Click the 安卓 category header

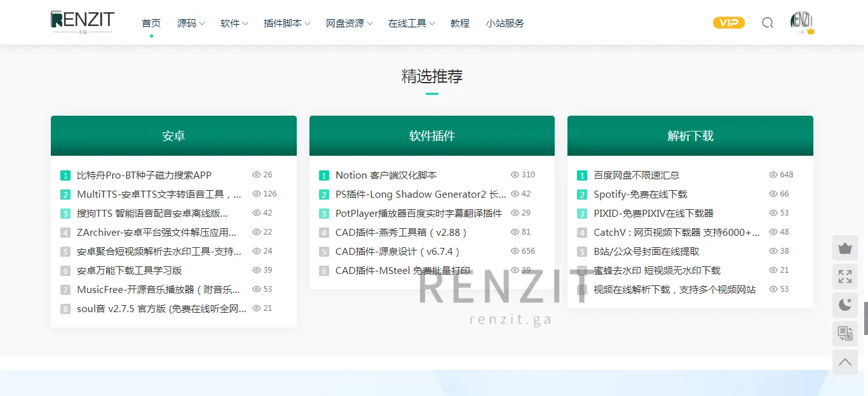click(173, 135)
